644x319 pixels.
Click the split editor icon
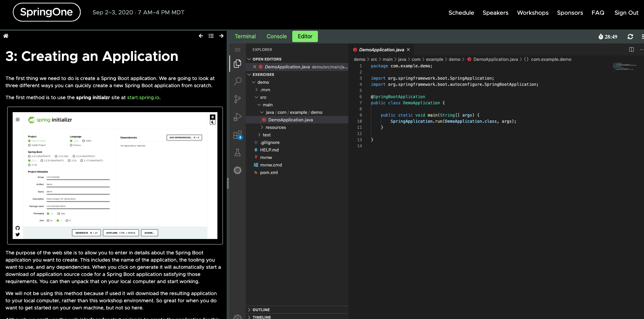click(x=631, y=50)
